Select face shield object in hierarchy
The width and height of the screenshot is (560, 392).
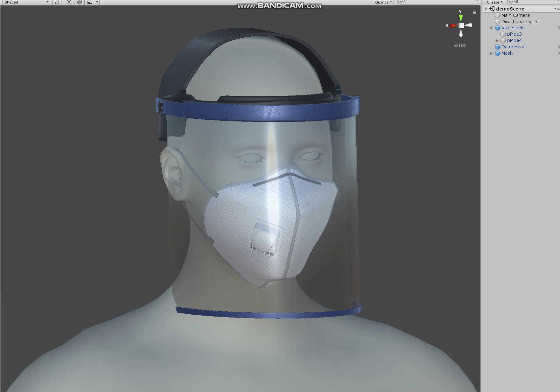tap(513, 28)
